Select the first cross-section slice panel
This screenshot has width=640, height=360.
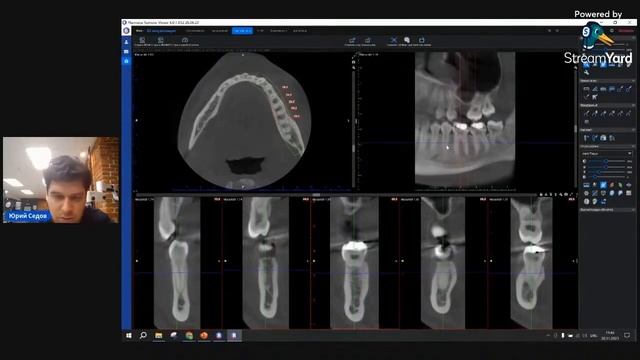177,262
